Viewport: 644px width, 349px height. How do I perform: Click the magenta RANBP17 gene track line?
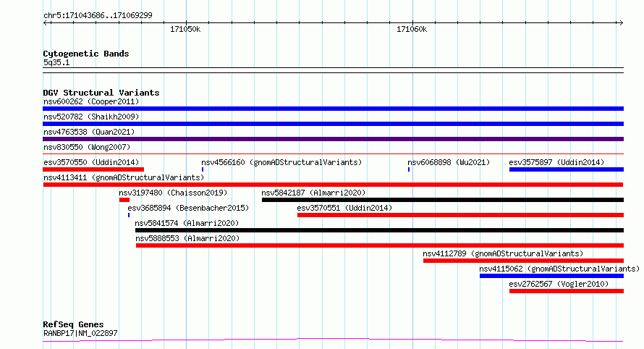tap(333, 340)
